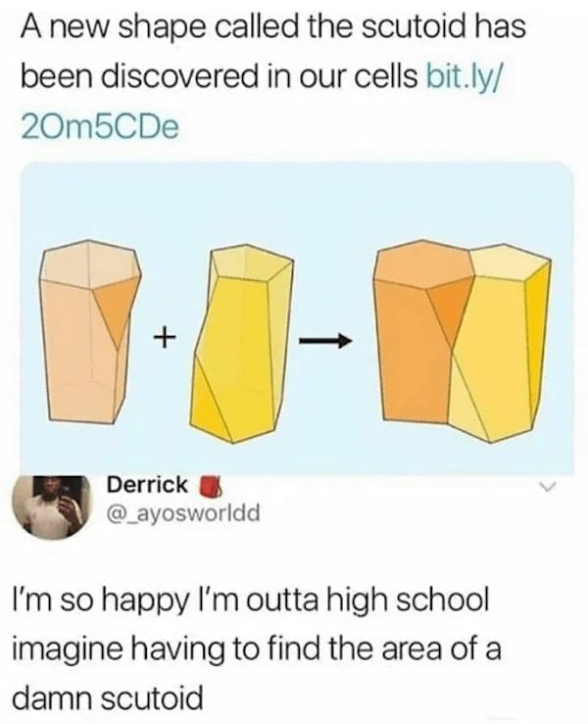Screen dimensions: 588x724
Task: Click the Derrick display name
Action: 148,485
